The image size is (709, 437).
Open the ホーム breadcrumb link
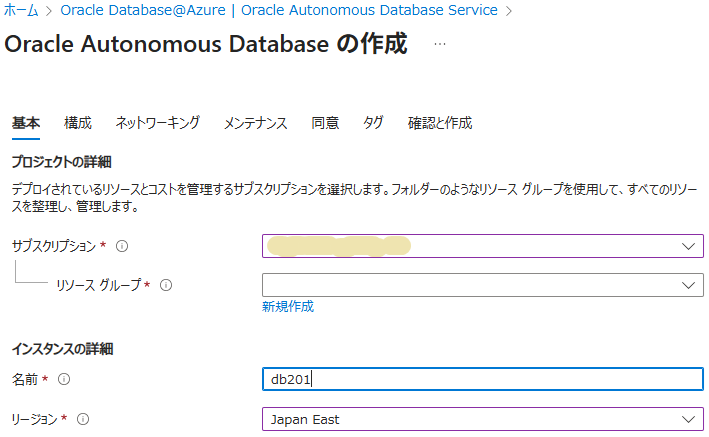tap(21, 10)
